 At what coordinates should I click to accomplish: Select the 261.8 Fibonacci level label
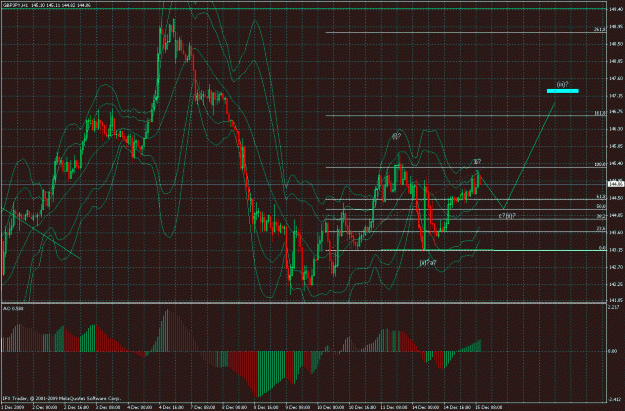coord(599,29)
